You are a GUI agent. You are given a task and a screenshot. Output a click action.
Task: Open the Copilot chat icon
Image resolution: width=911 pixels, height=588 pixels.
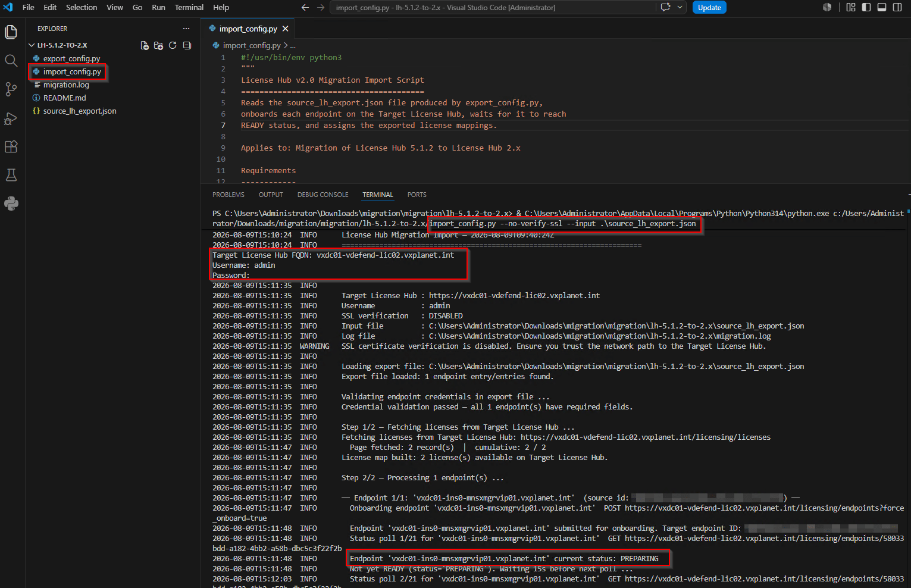(x=665, y=8)
